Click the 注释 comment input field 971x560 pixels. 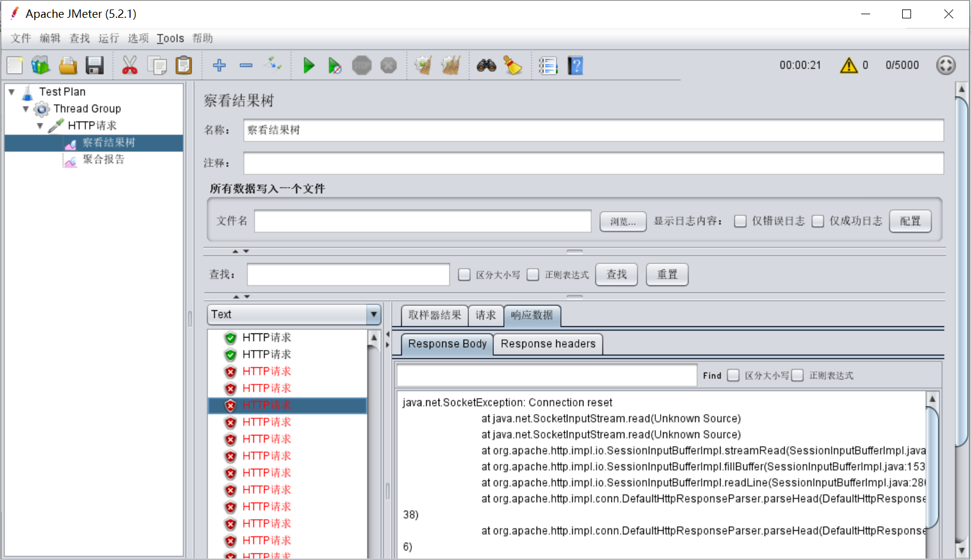[x=594, y=163]
